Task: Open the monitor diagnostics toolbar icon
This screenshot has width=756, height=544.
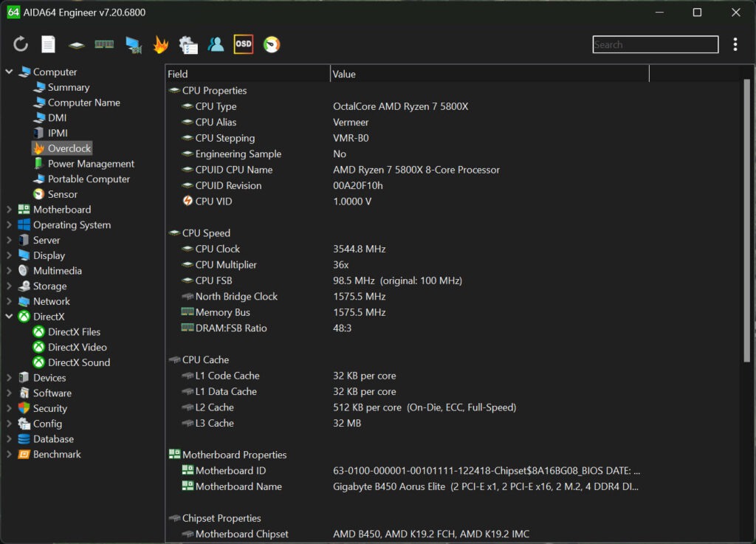Action: [133, 45]
